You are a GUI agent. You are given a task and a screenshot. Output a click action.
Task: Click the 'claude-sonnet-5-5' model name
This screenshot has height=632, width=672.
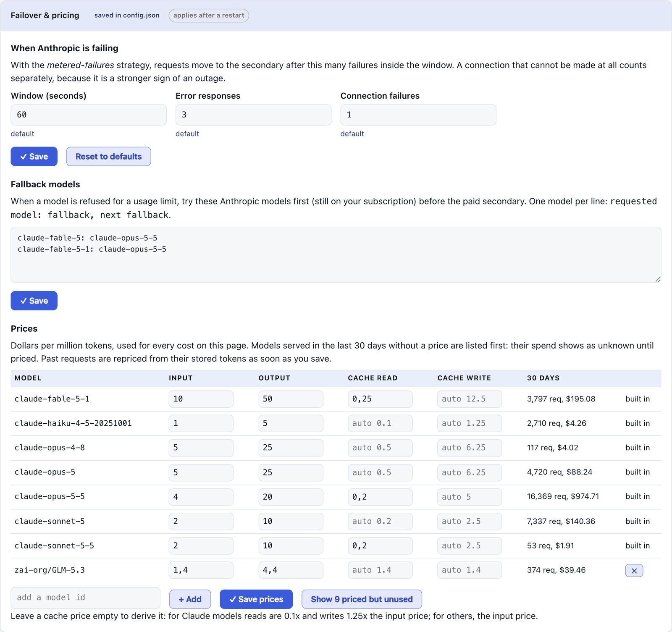click(x=54, y=545)
